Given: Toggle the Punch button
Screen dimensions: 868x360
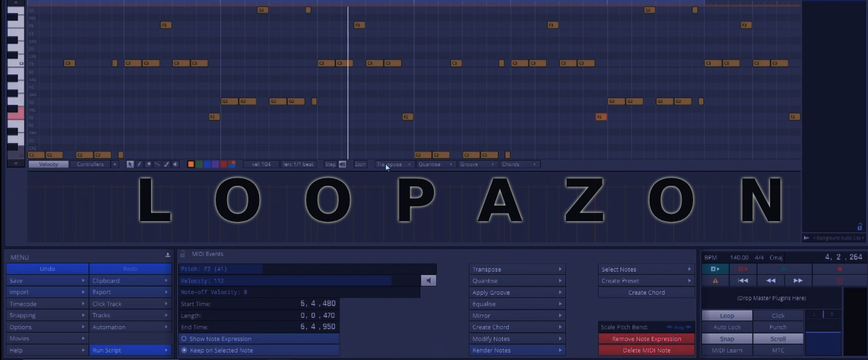Looking at the screenshot, I should [x=778, y=327].
